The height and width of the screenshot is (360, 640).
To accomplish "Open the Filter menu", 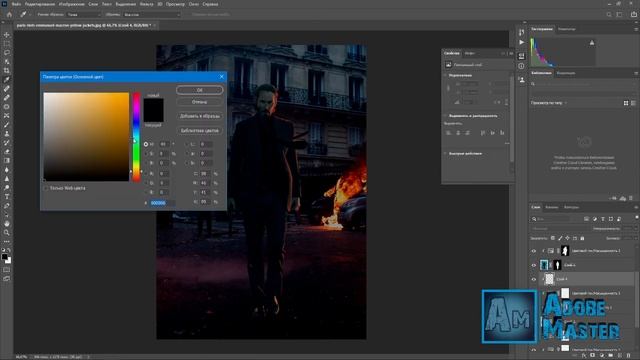I will click(147, 4).
